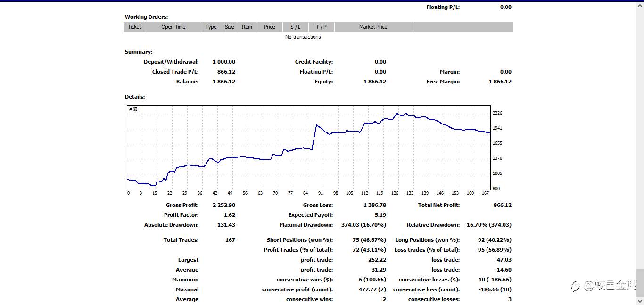The height and width of the screenshot is (305, 644).
Task: Click the Item column header
Action: pos(247,27)
